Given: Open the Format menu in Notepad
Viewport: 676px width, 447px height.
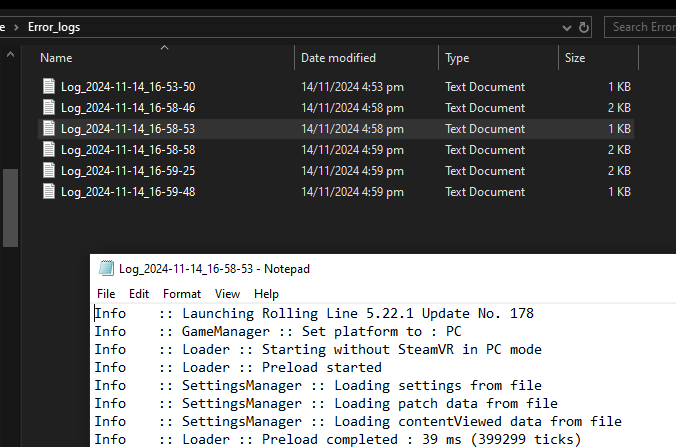Looking at the screenshot, I should tap(182, 294).
